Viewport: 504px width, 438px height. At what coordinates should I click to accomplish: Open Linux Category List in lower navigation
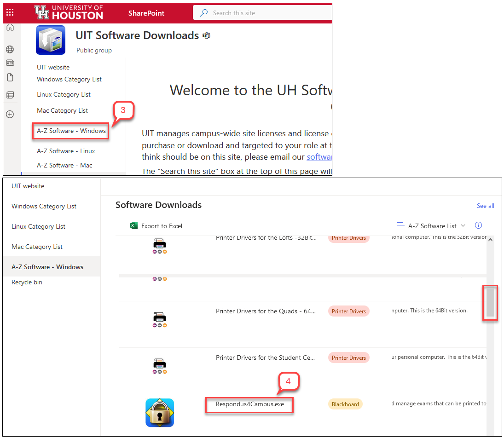point(38,226)
